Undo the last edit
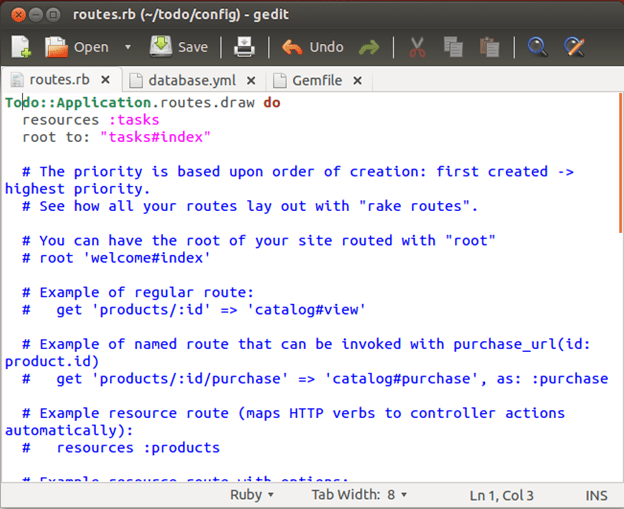 (312, 47)
